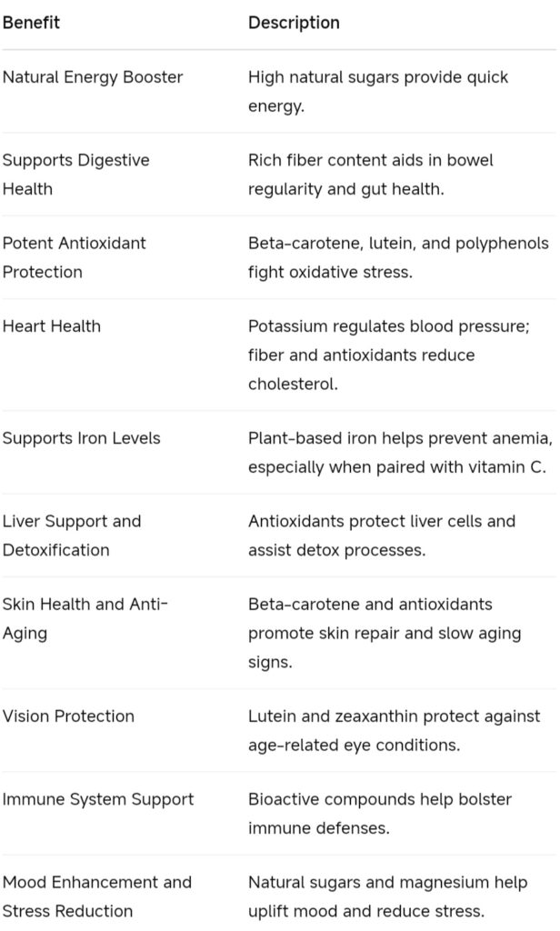Click the high natural sugars description

click(x=378, y=92)
